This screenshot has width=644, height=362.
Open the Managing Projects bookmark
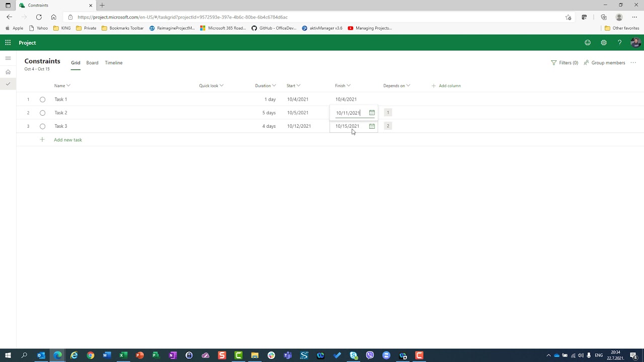[370, 28]
